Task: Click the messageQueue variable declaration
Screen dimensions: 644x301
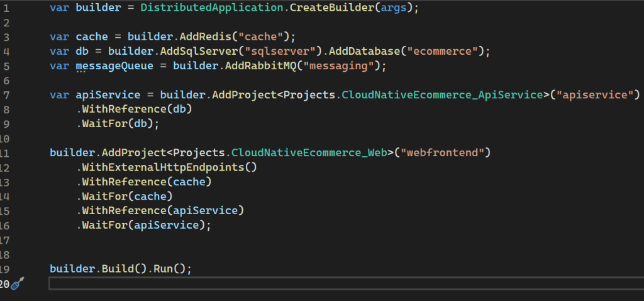Action: (x=119, y=66)
